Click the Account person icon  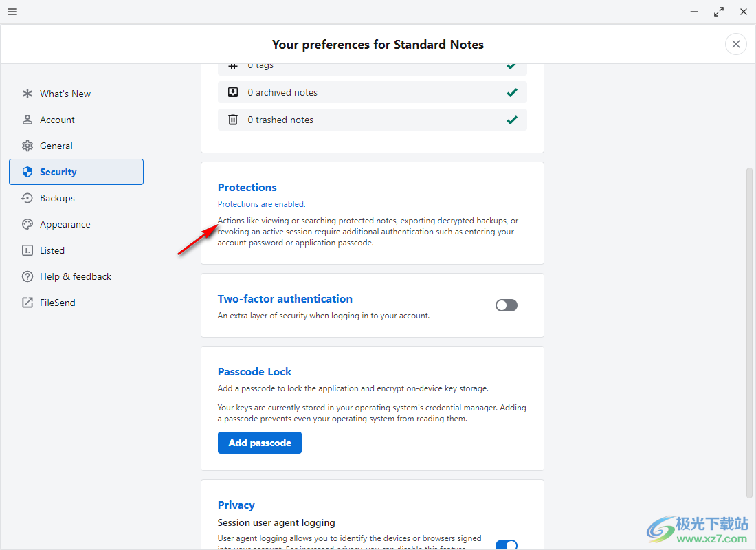pos(27,120)
